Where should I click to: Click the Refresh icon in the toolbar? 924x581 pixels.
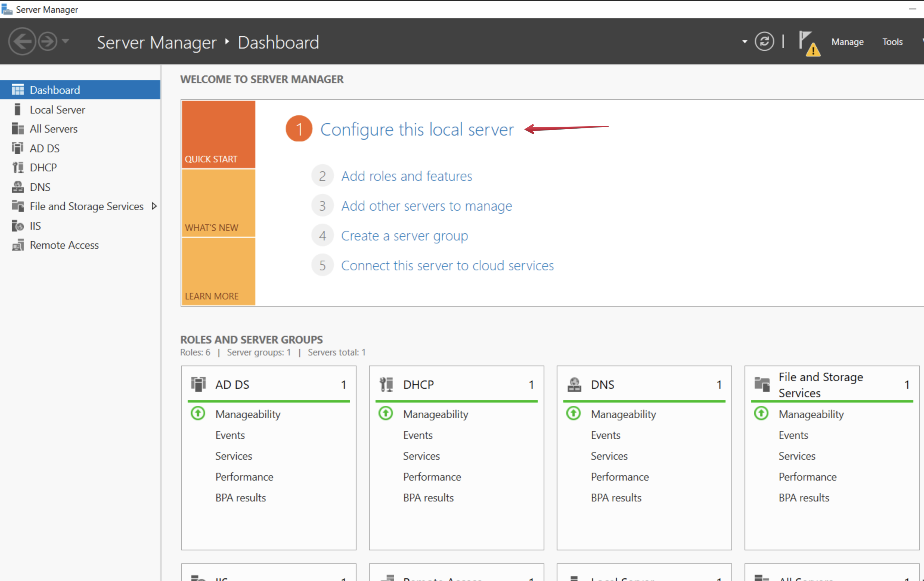(x=764, y=41)
